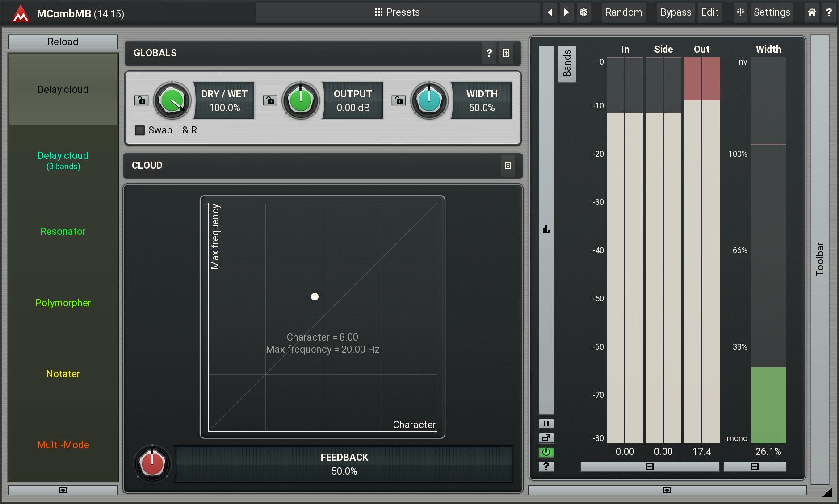Image resolution: width=839 pixels, height=504 pixels.
Task: Collapse the Globals section panel
Action: [x=506, y=53]
